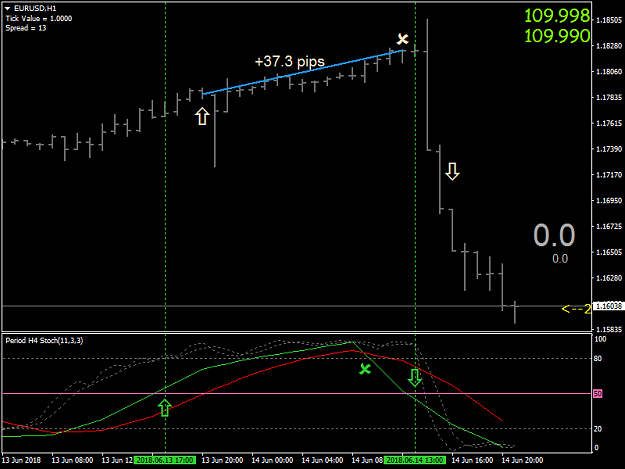
Task: Click the 14 Jun 20:00 time axis label
Action: (x=522, y=460)
